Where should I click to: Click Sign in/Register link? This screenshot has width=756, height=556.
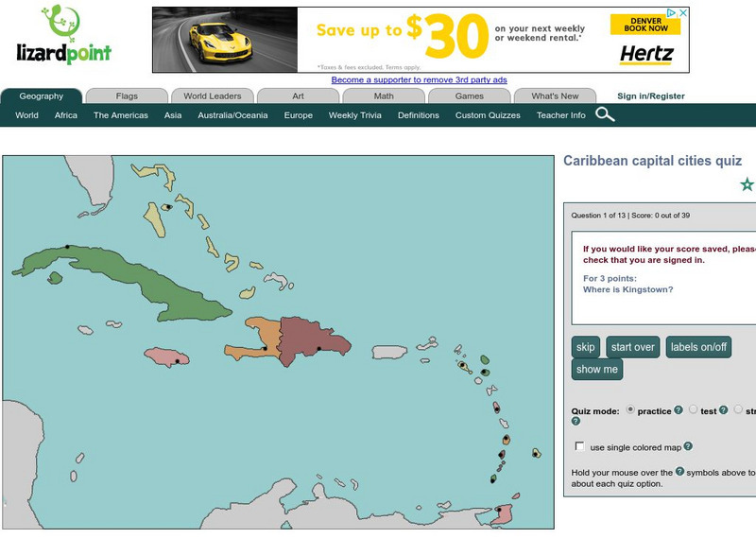[x=651, y=96]
